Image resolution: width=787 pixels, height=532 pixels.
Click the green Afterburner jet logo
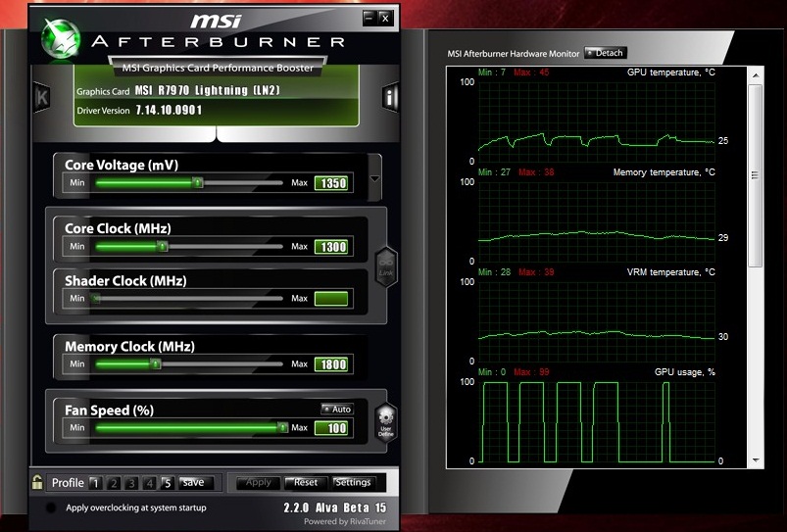61,38
